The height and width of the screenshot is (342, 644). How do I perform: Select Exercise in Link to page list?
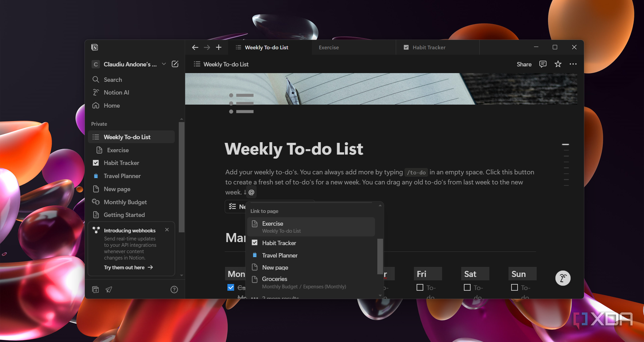point(311,227)
